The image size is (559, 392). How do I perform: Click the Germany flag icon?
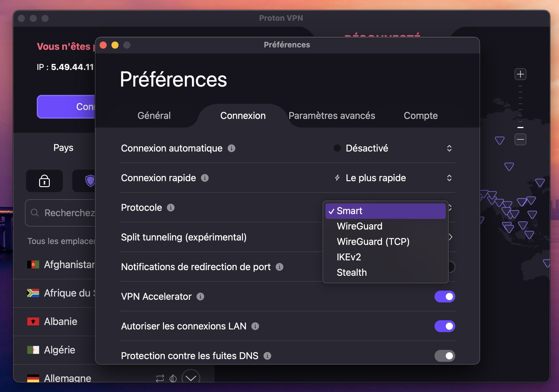pyautogui.click(x=33, y=378)
